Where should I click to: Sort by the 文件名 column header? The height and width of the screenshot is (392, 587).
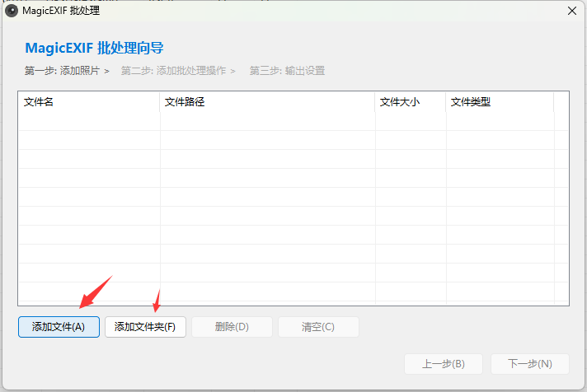point(89,102)
